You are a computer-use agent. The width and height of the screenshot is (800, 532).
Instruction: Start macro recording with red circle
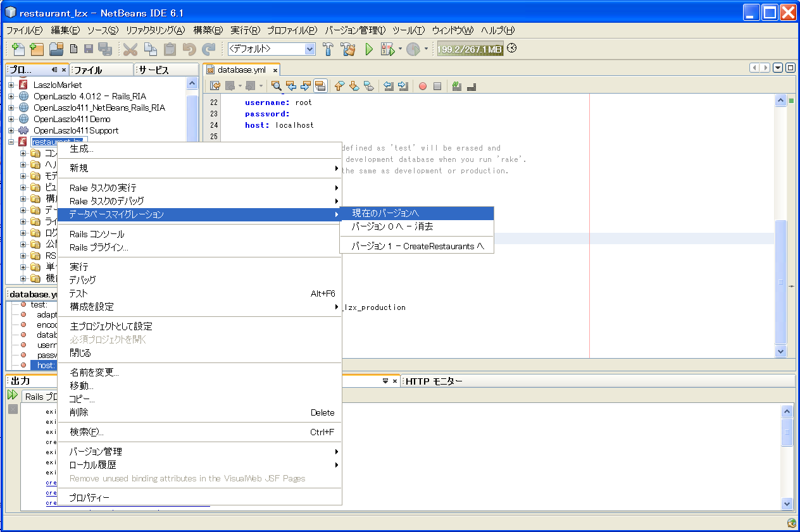point(423,86)
